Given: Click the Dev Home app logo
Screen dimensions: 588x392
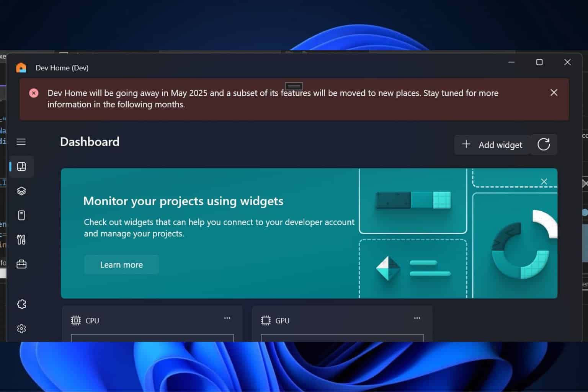Looking at the screenshot, I should coord(21,68).
